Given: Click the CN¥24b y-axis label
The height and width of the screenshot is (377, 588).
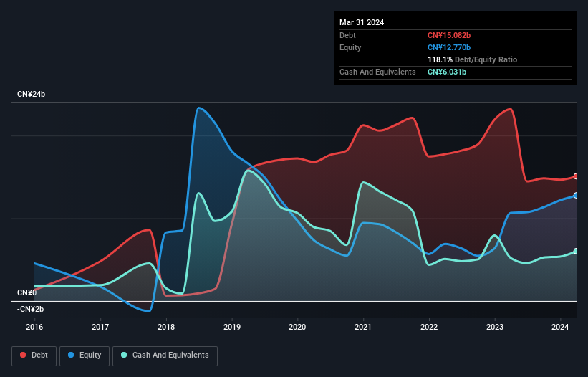Looking at the screenshot, I should pyautogui.click(x=31, y=94).
